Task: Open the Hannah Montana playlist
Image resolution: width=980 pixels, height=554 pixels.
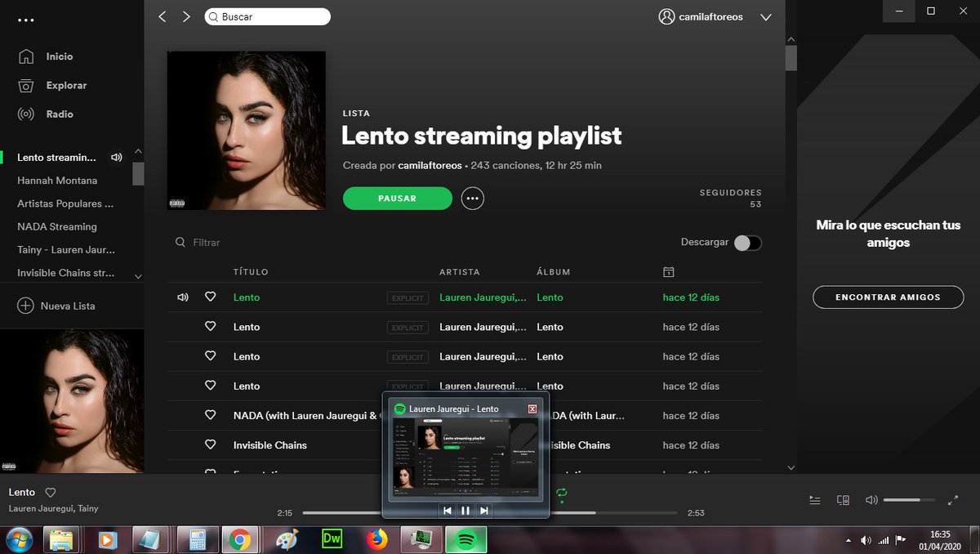Action: pyautogui.click(x=57, y=180)
